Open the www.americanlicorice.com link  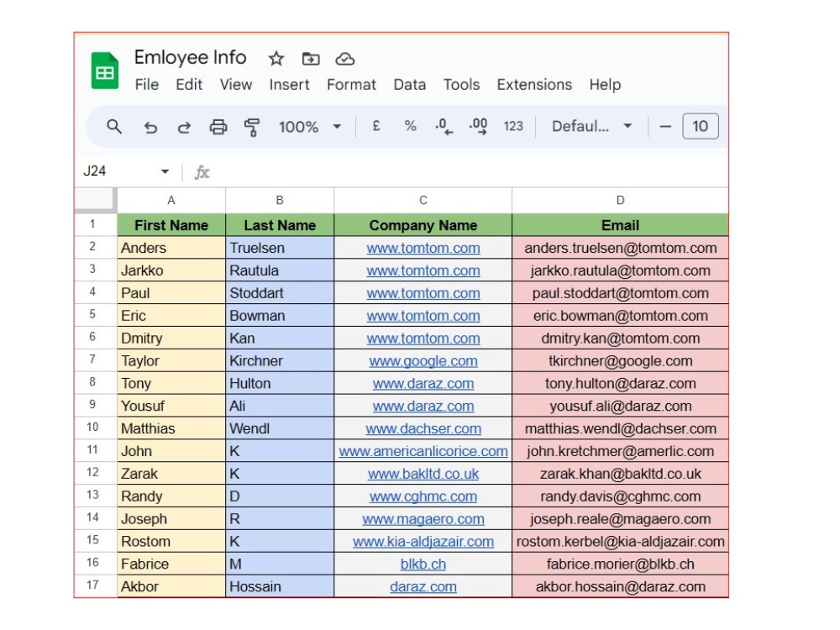(x=423, y=451)
